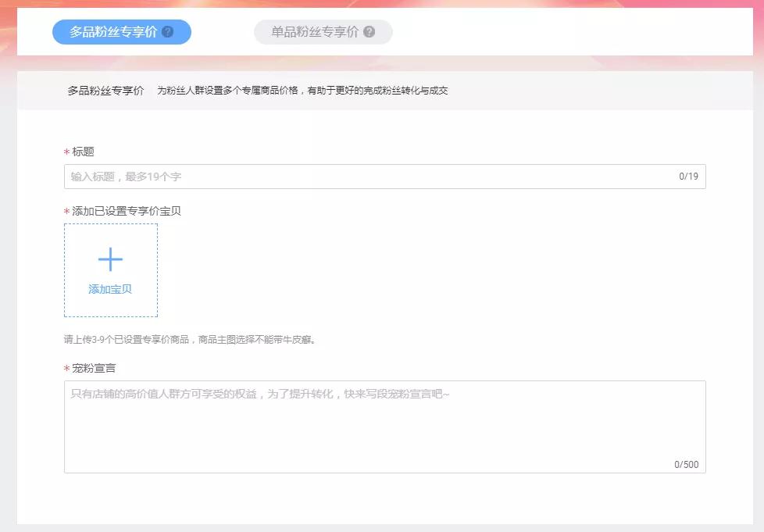This screenshot has height=532, width=764.
Task: Click the 添加宝贝 link text
Action: [110, 287]
